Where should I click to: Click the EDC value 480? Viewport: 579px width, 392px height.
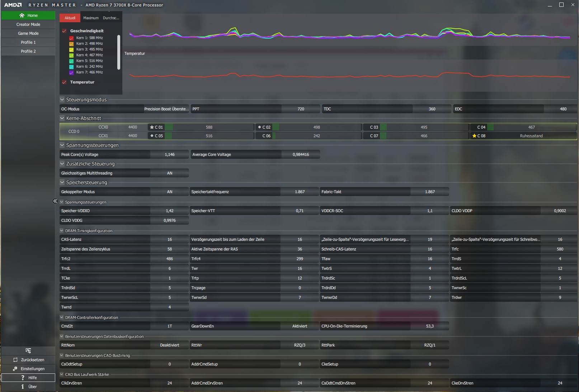click(x=563, y=109)
